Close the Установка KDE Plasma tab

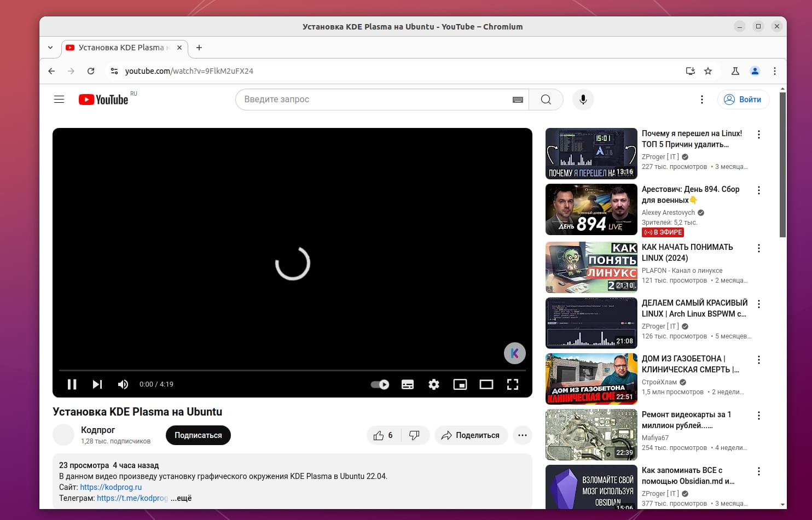179,48
